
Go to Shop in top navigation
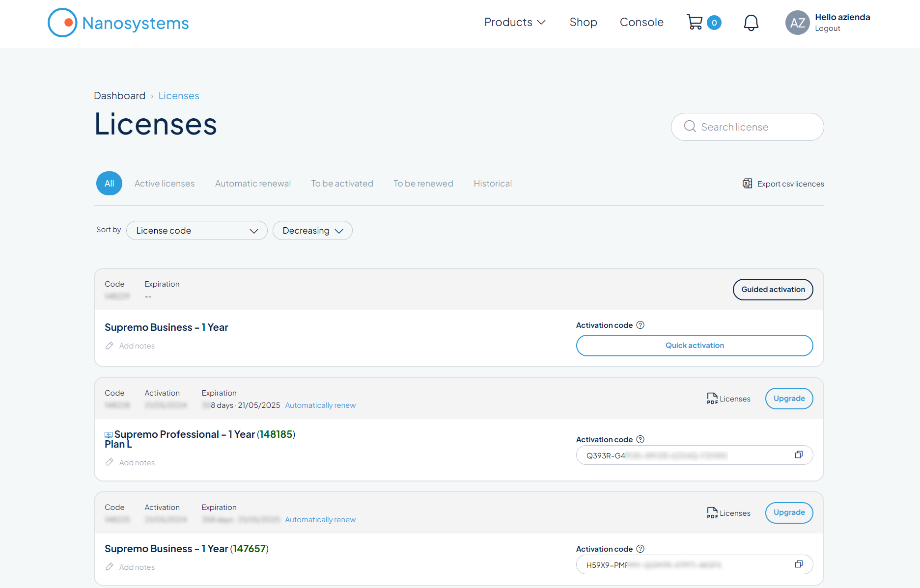point(583,22)
